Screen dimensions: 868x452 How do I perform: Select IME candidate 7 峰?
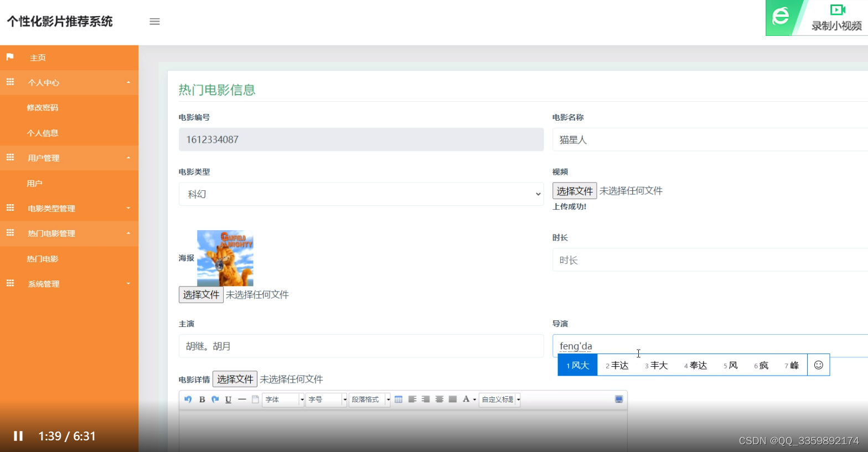click(792, 365)
